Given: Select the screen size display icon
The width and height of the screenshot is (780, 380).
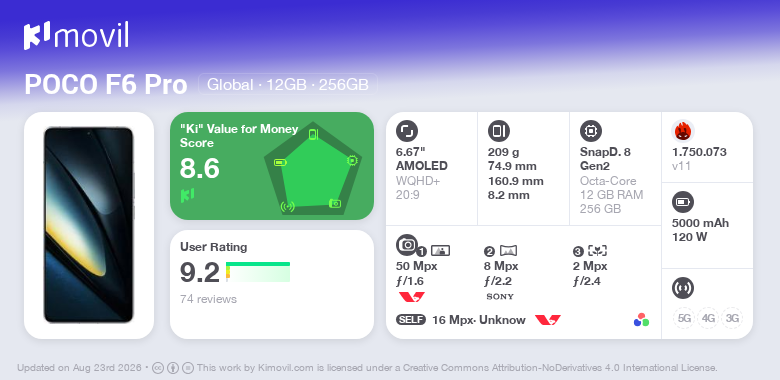Looking at the screenshot, I should pyautogui.click(x=407, y=131).
